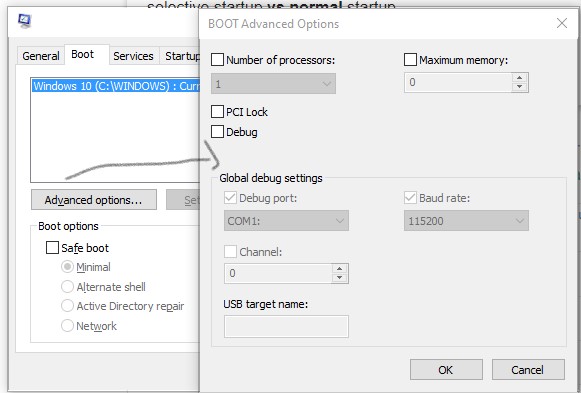The height and width of the screenshot is (393, 581).
Task: Click the Advanced options button
Action: [x=94, y=200]
